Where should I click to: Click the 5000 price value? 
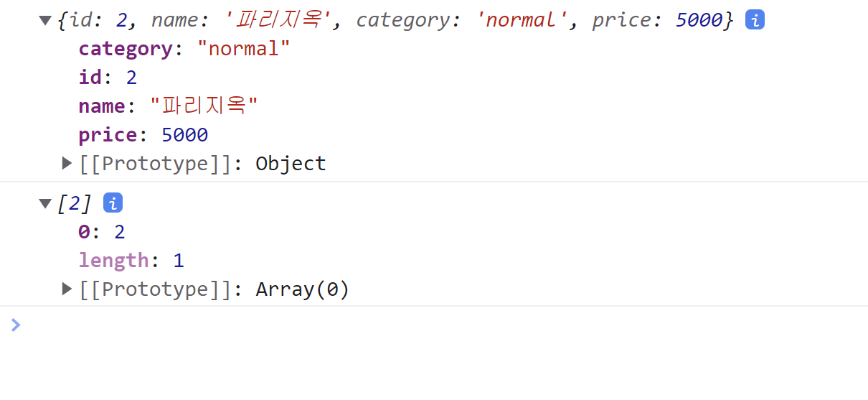185,135
